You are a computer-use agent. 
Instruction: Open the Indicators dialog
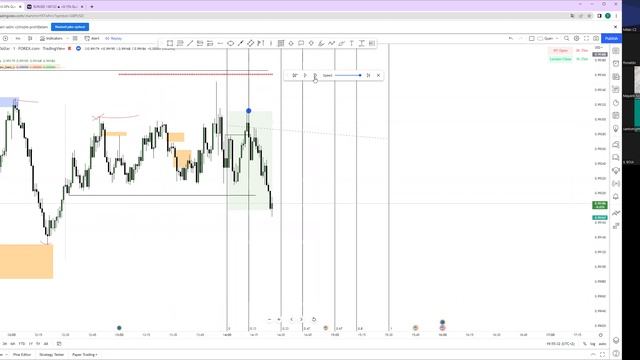[51, 38]
